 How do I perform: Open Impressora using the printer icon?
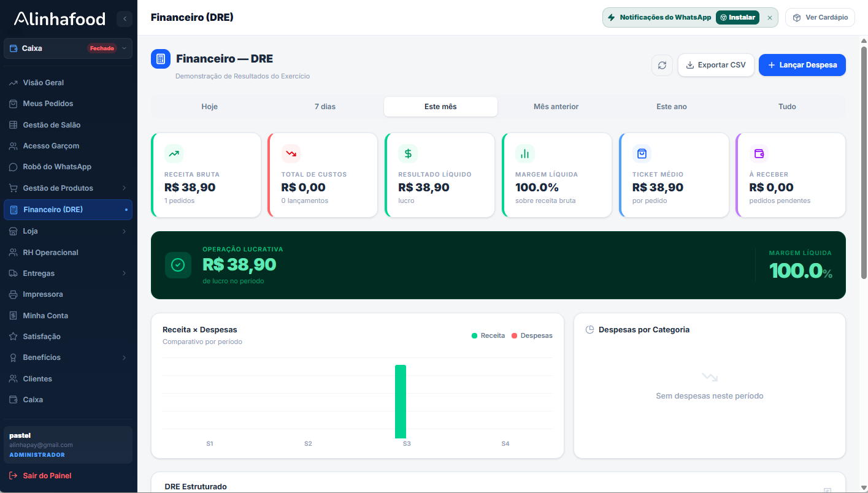[x=14, y=294]
